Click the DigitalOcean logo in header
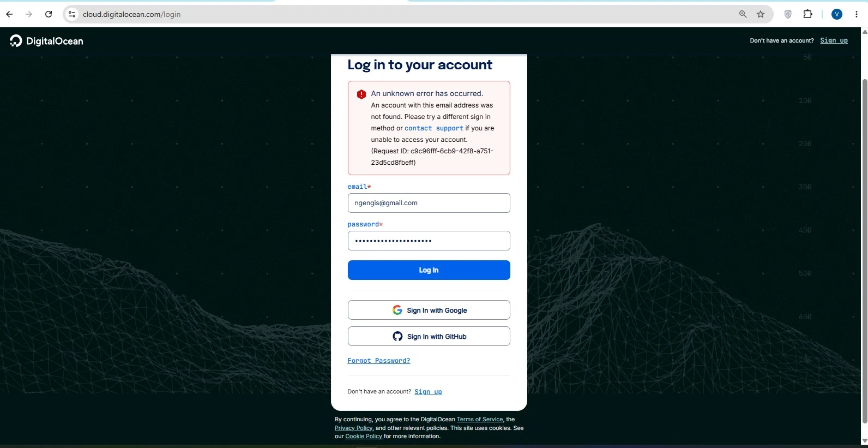The width and height of the screenshot is (868, 448). tap(46, 41)
